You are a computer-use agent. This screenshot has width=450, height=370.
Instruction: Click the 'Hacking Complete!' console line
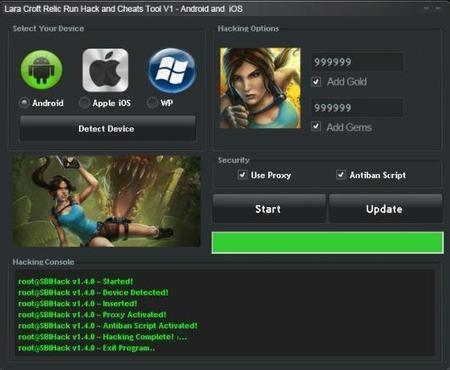point(102,337)
